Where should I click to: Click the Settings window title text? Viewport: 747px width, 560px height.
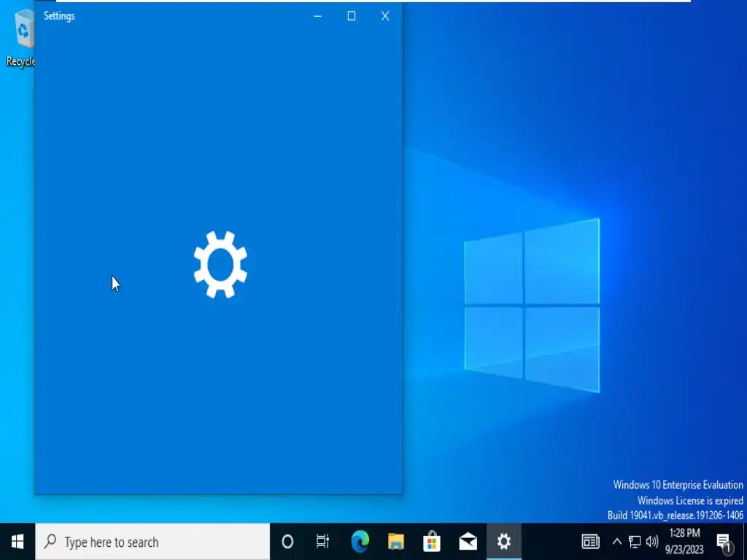(59, 16)
